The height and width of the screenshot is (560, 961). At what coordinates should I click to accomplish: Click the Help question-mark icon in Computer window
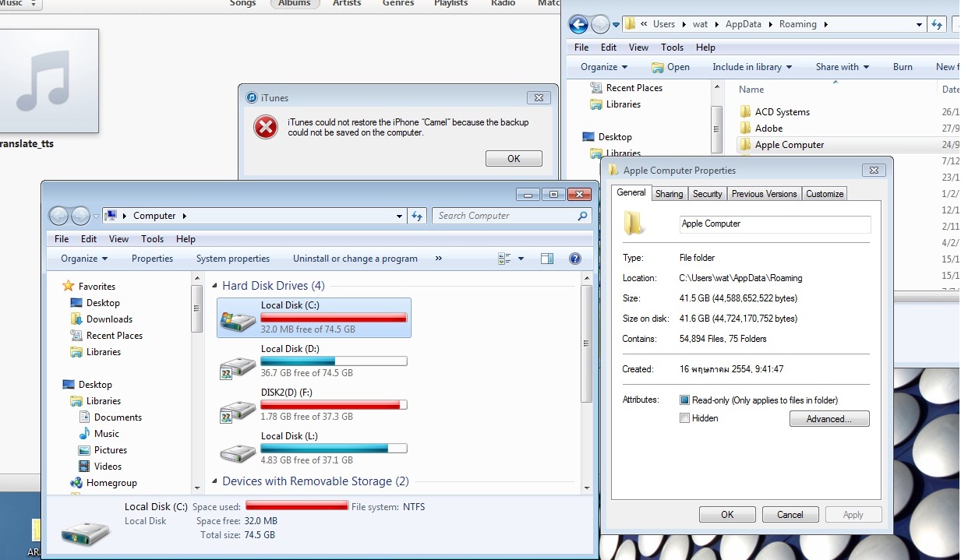(x=575, y=259)
